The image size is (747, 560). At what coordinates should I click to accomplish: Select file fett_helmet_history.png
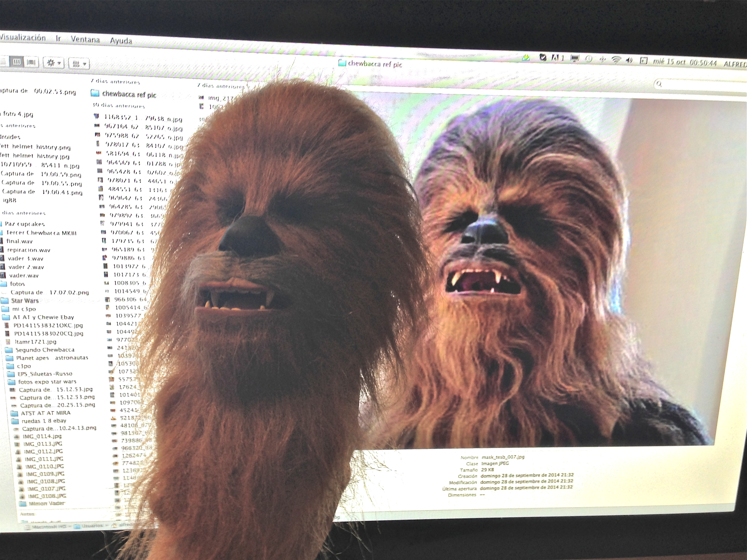35,147
